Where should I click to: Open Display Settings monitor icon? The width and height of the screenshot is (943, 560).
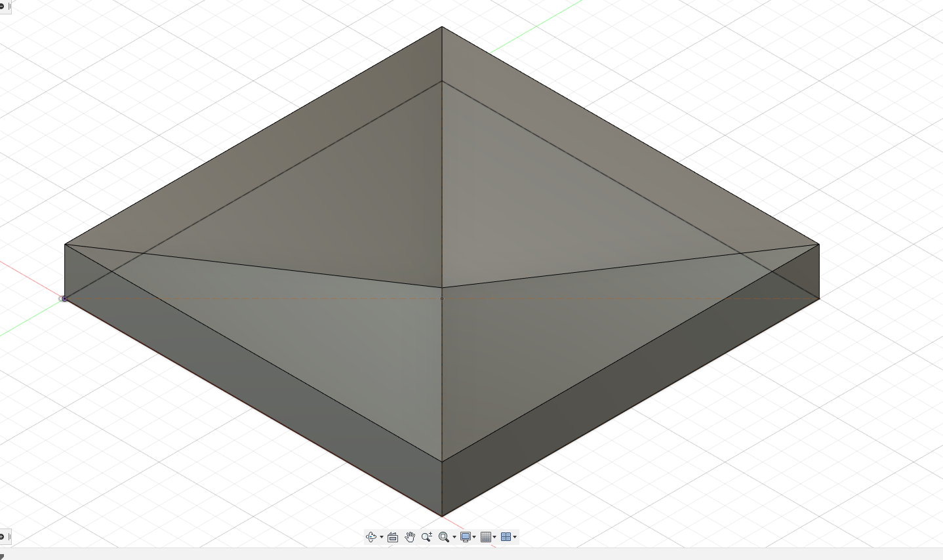tap(466, 537)
